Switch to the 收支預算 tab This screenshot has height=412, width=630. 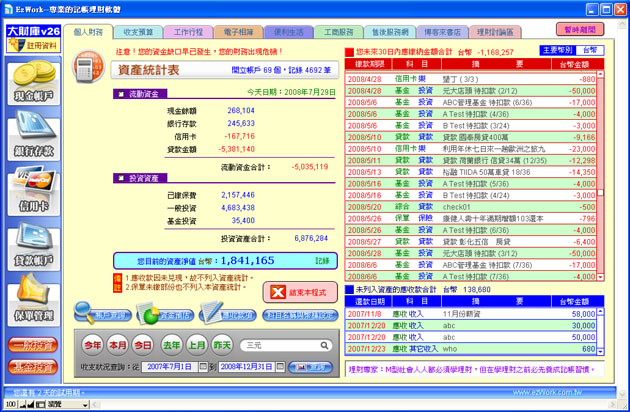point(136,33)
